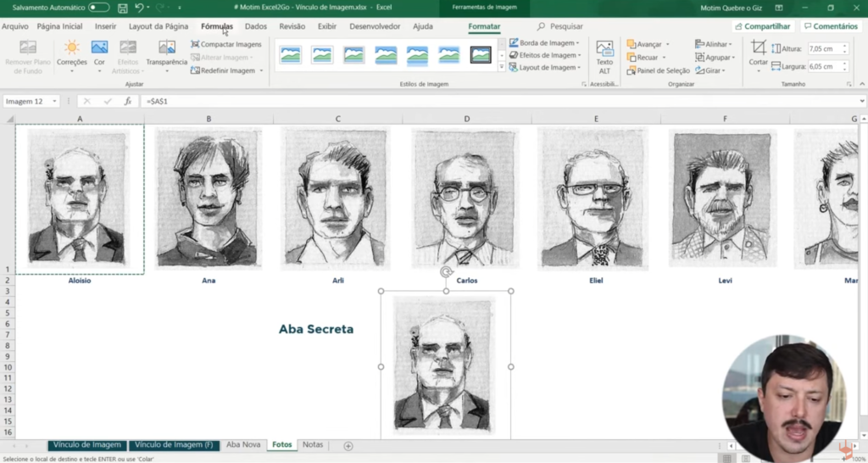Viewport: 868px width, 463px height.
Task: Open the Efeitos Artísticos gallery
Action: tap(128, 57)
